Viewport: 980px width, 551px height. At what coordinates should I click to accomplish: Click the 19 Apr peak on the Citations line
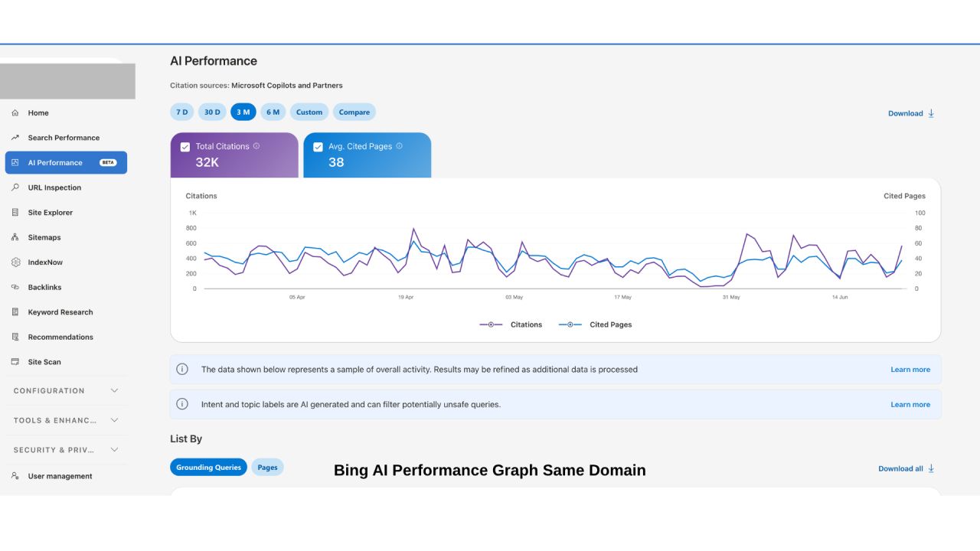(413, 228)
